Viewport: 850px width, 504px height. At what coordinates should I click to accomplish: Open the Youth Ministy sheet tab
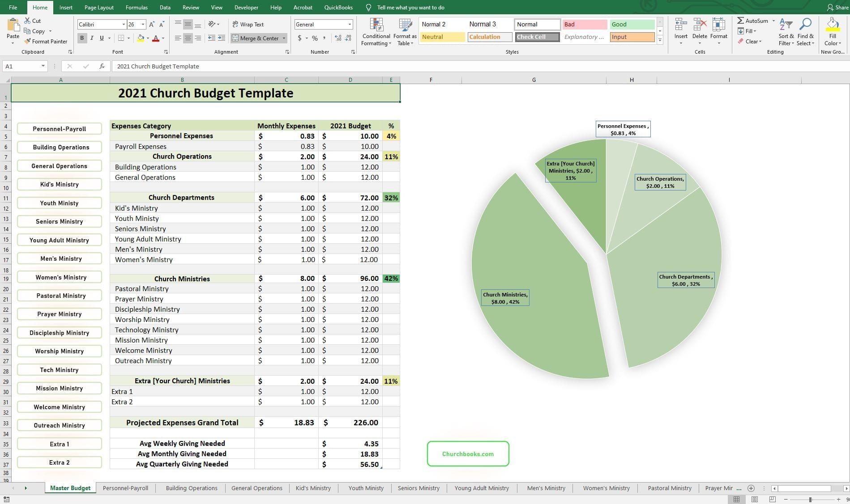(x=365, y=488)
